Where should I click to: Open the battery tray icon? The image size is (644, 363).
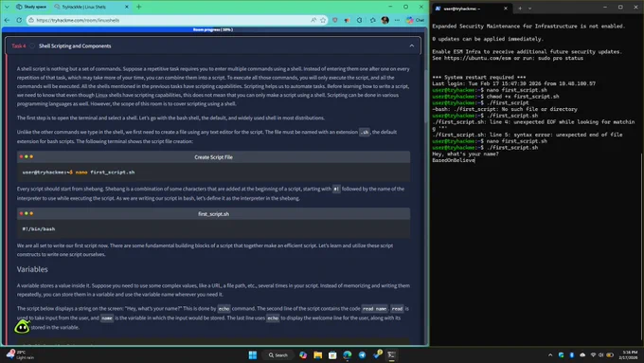click(610, 354)
